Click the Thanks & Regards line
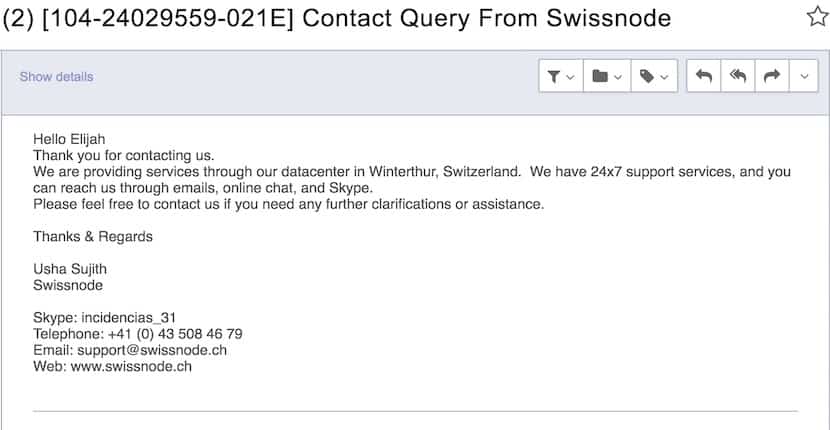Image resolution: width=830 pixels, height=430 pixels. point(93,236)
